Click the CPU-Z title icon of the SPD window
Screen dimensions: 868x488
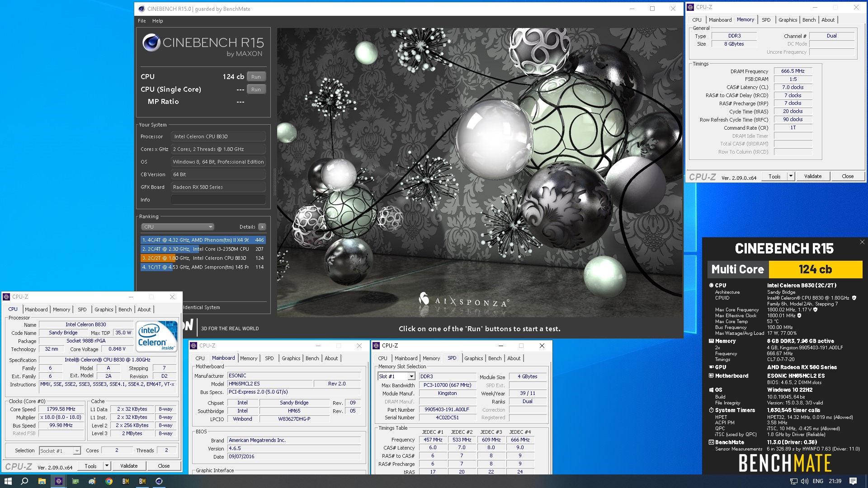tap(376, 346)
